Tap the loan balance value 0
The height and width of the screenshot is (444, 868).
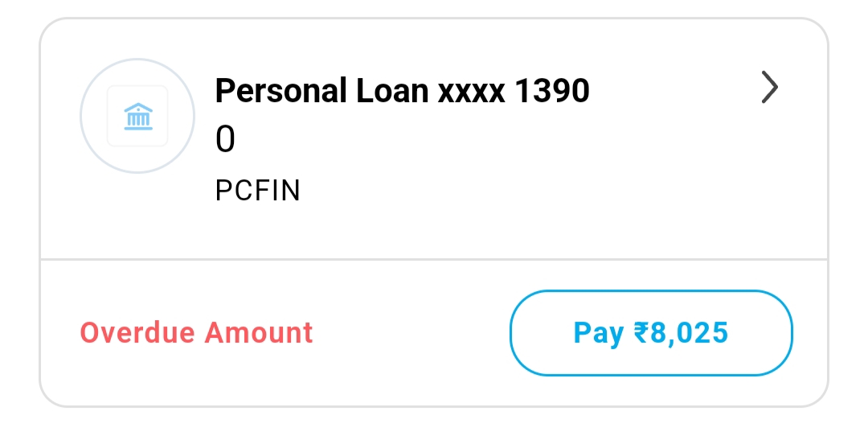(225, 141)
